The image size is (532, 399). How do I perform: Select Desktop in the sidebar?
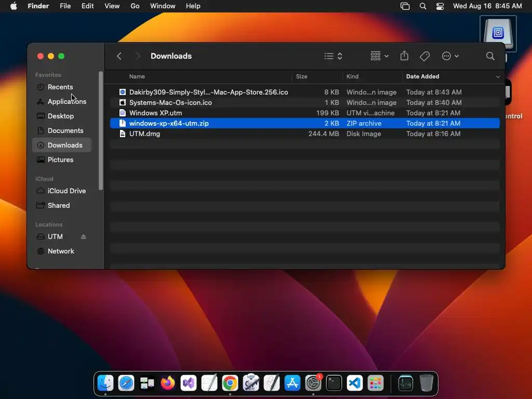62,116
